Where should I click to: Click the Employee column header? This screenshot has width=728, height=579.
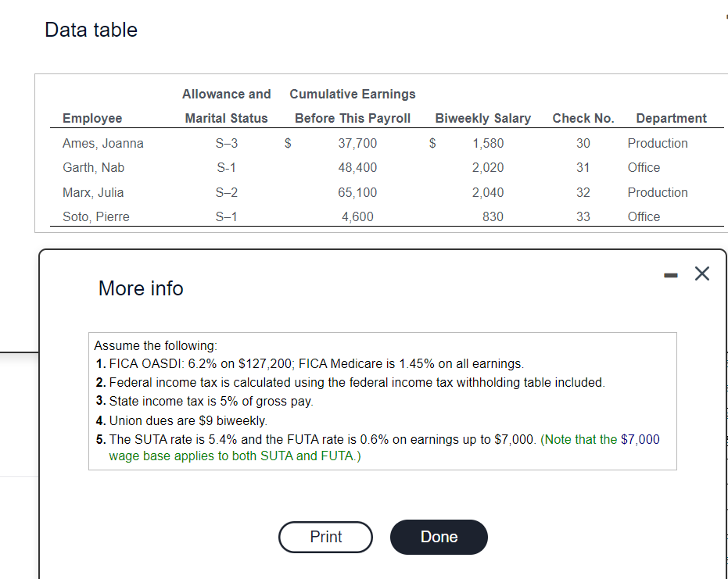pyautogui.click(x=92, y=118)
